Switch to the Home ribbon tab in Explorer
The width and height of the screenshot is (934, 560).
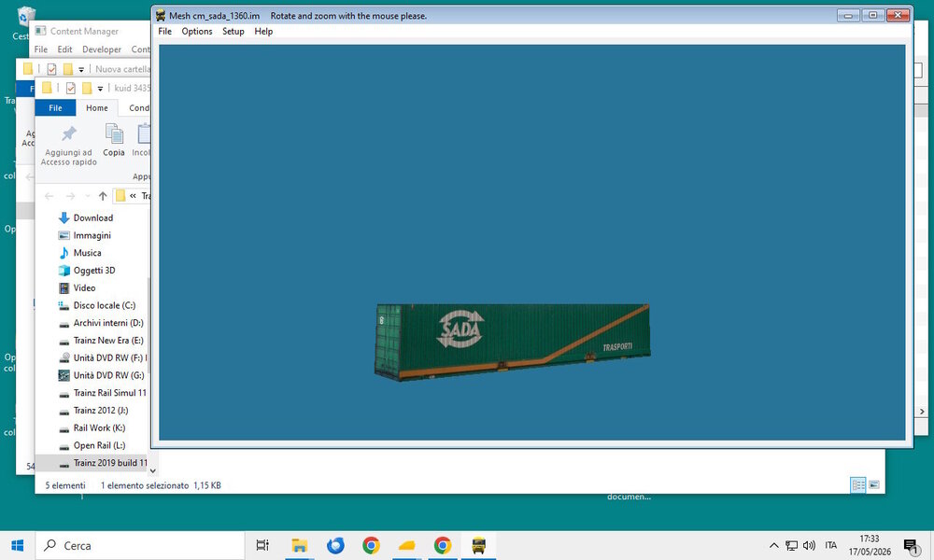click(x=96, y=107)
